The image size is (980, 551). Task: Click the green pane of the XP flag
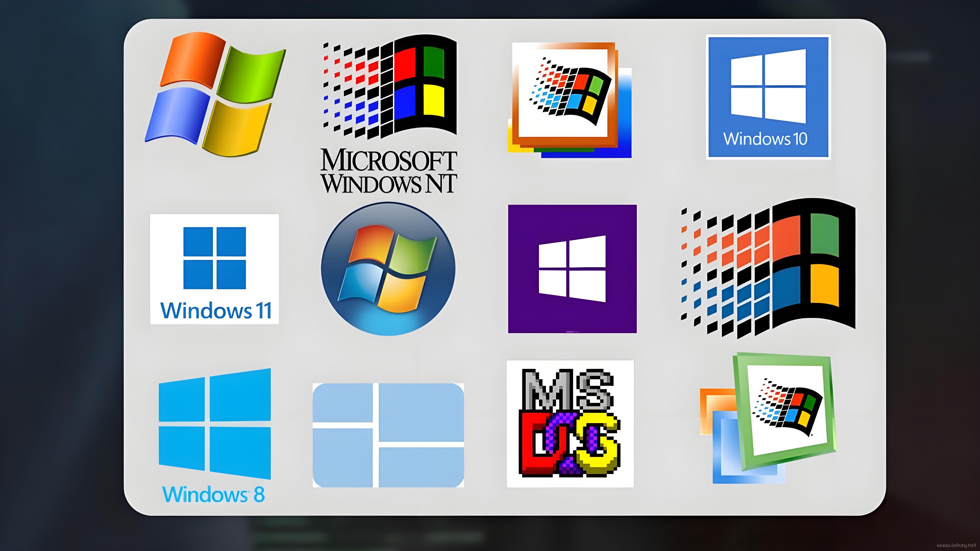pos(252,73)
